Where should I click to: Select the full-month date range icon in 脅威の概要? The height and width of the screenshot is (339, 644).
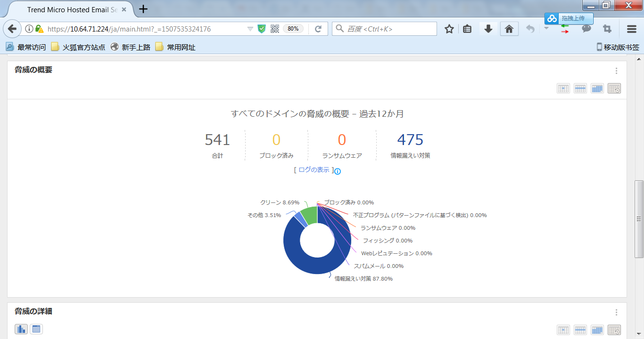(x=597, y=89)
